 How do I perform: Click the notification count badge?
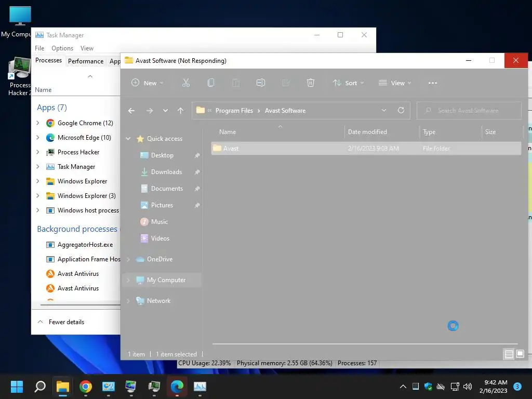pos(517,387)
